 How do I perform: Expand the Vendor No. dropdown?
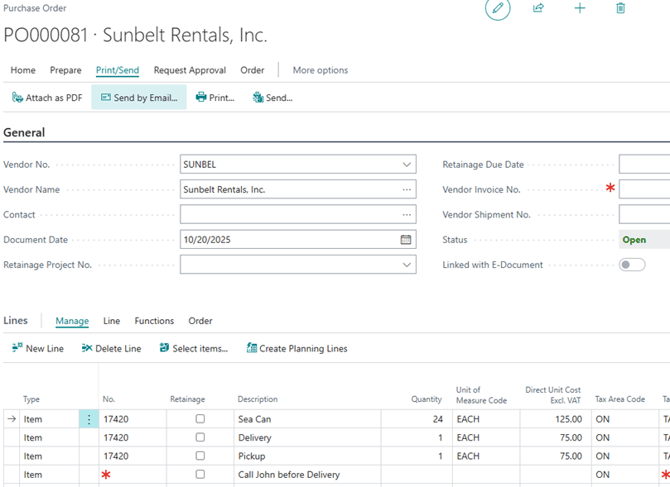pos(407,165)
